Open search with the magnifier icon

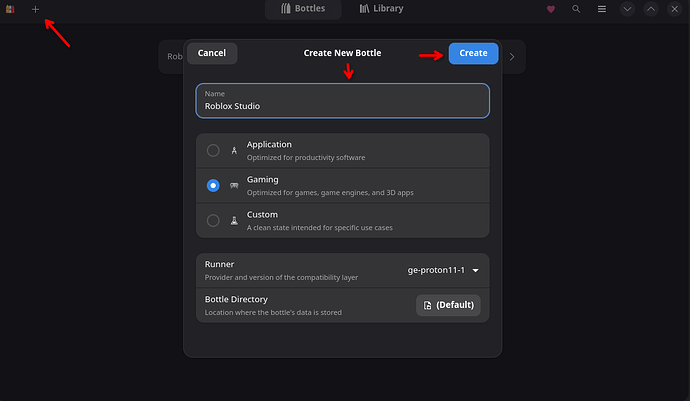(x=576, y=9)
